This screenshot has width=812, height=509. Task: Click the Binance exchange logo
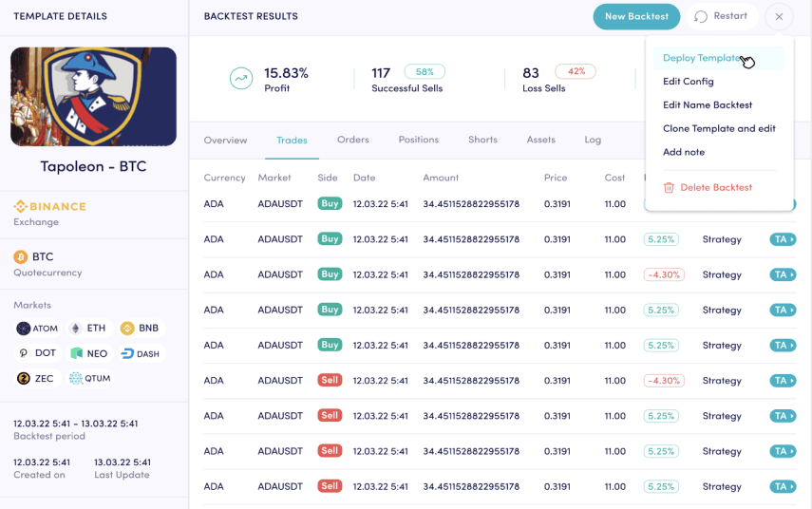click(x=49, y=206)
